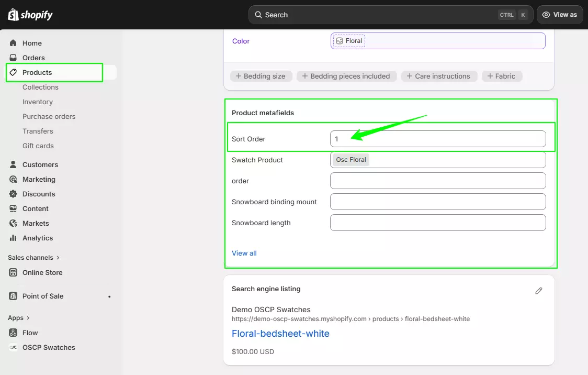
Task: Click the Home icon in sidebar
Action: [x=13, y=43]
